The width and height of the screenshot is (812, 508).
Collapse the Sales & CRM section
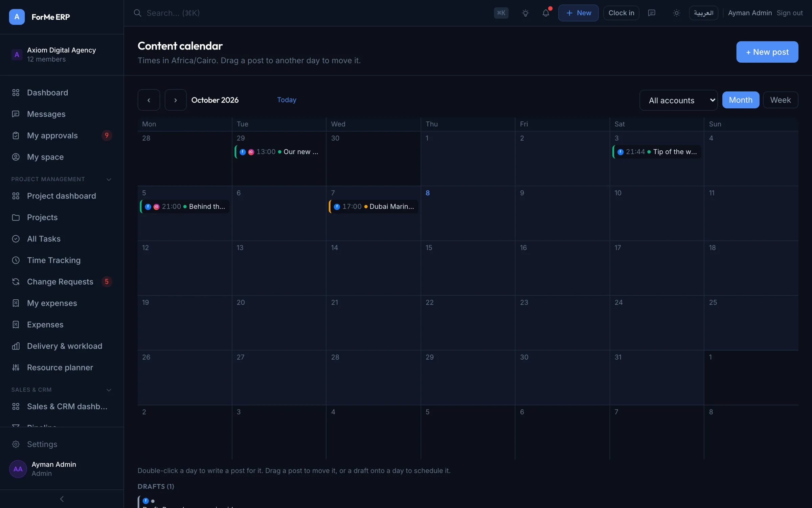click(109, 390)
